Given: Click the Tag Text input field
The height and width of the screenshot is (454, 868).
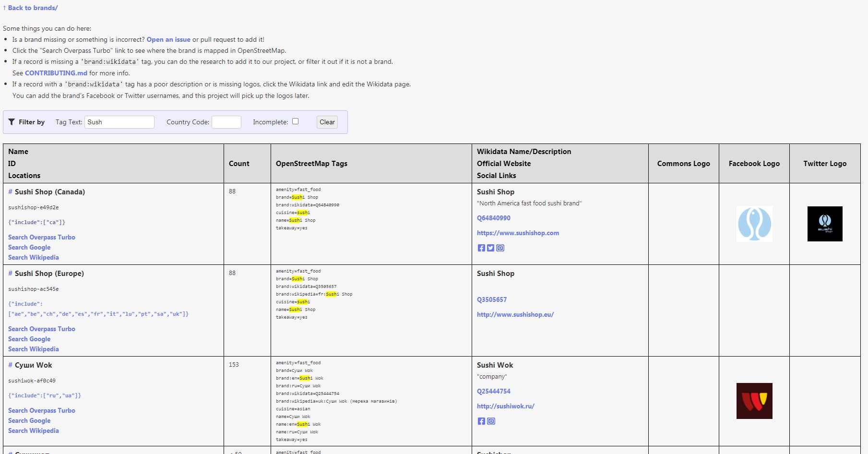Looking at the screenshot, I should [x=119, y=122].
